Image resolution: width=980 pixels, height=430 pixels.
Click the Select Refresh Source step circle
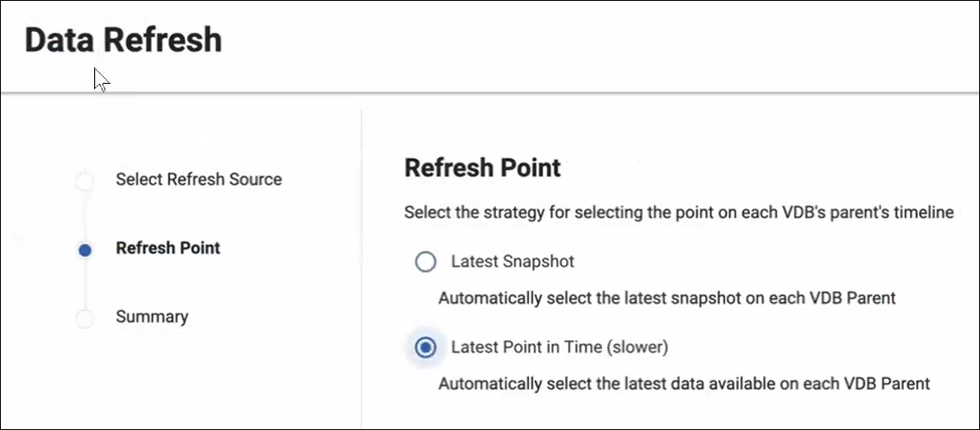tap(85, 181)
